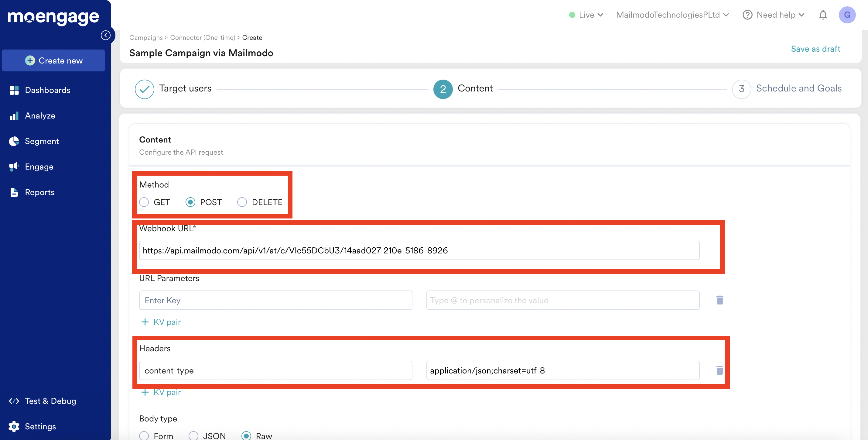Open Dashboards grid icon
The image size is (868, 440).
14,90
